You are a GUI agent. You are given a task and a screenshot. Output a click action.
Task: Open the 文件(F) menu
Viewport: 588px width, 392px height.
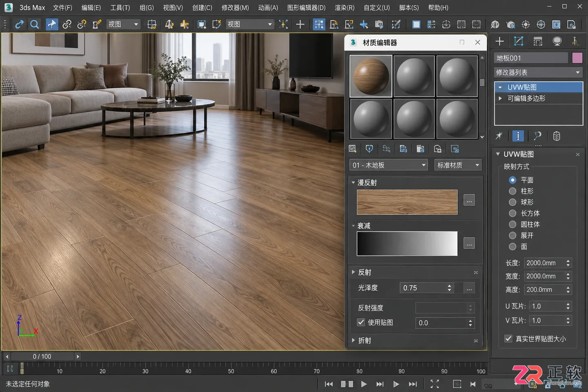tap(62, 8)
